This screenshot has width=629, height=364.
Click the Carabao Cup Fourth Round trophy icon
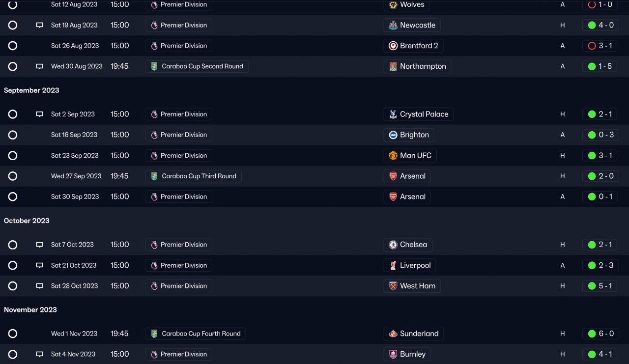click(x=154, y=334)
